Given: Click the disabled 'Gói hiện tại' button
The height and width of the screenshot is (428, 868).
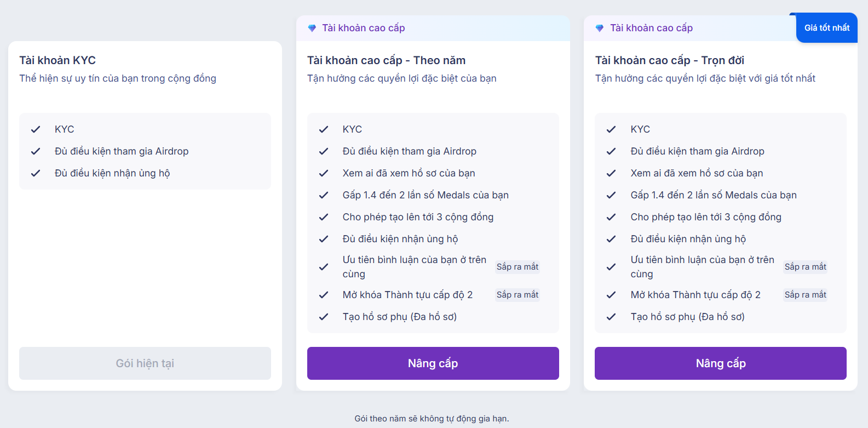Looking at the screenshot, I should 145,363.
